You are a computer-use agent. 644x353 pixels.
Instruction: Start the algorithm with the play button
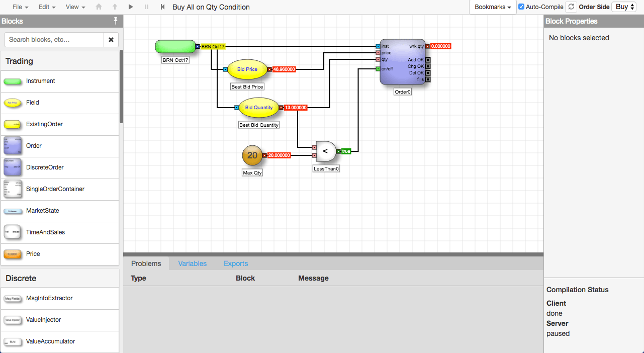click(131, 7)
